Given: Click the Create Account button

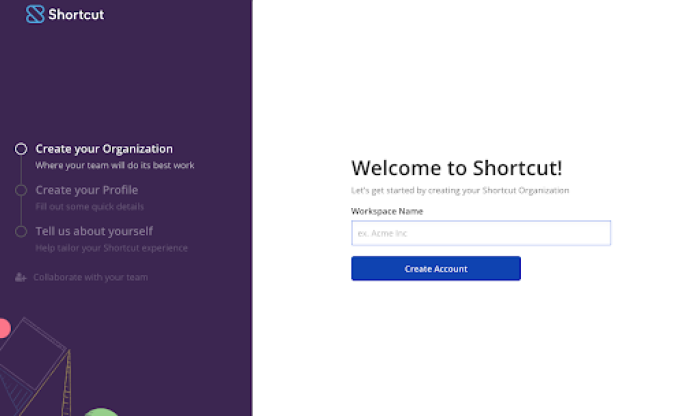Looking at the screenshot, I should pos(436,269).
